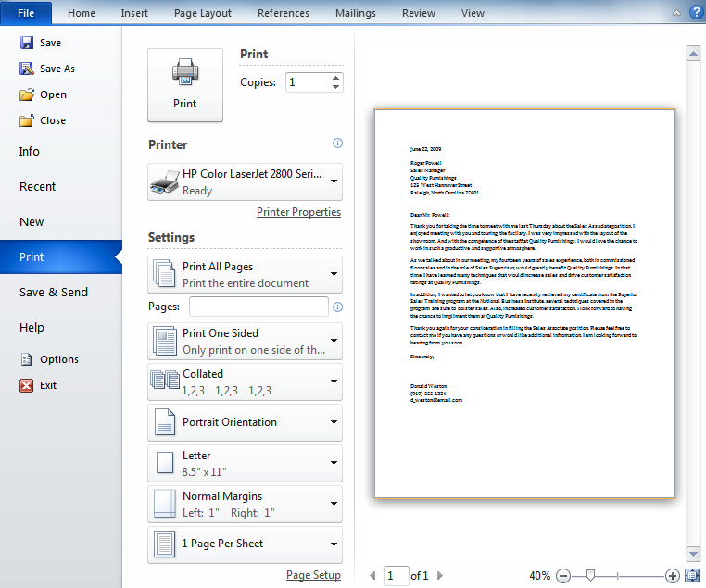Image resolution: width=706 pixels, height=588 pixels.
Task: Click the Open folder icon
Action: tap(27, 94)
